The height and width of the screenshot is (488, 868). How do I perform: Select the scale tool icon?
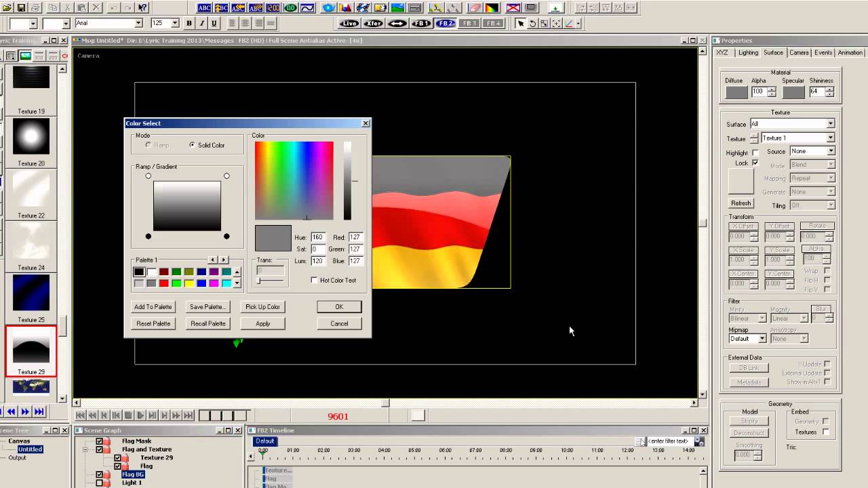tap(545, 23)
